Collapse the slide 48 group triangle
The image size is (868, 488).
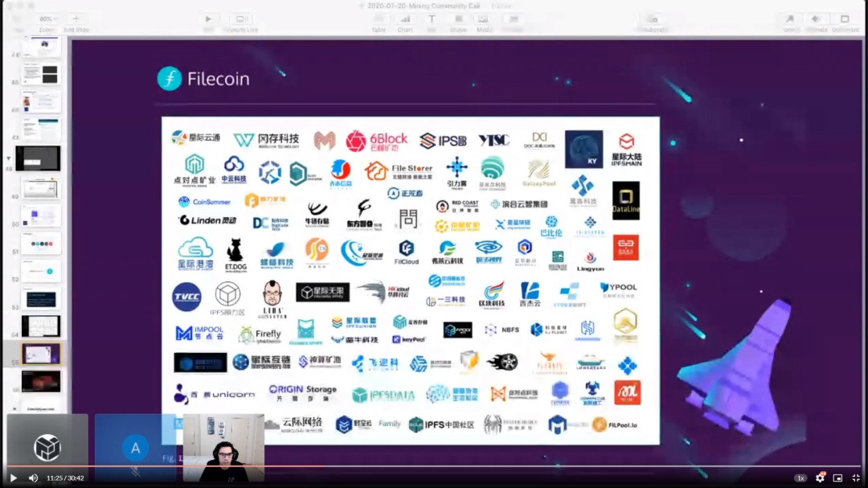[9, 158]
